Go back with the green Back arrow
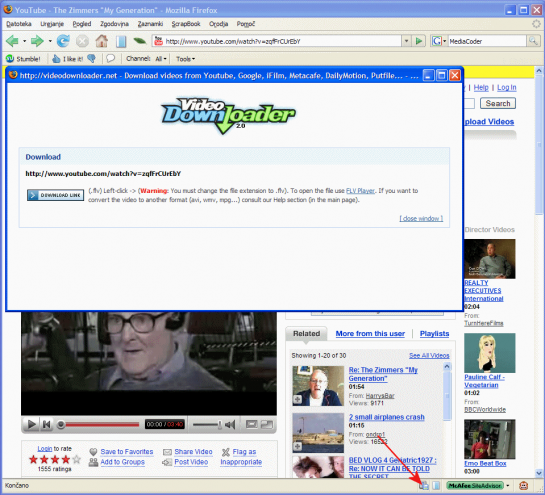Image resolution: width=545 pixels, height=495 pixels. [12, 41]
